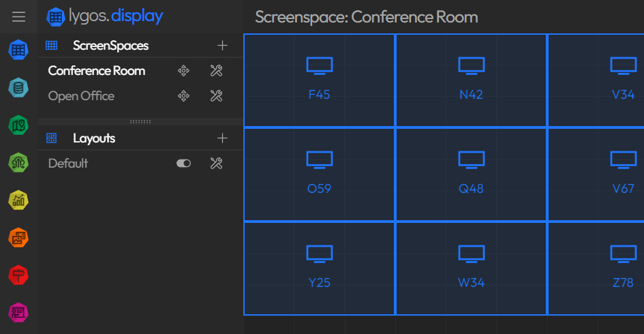Select screen Y25
Image resolution: width=644 pixels, height=334 pixels.
(x=320, y=269)
